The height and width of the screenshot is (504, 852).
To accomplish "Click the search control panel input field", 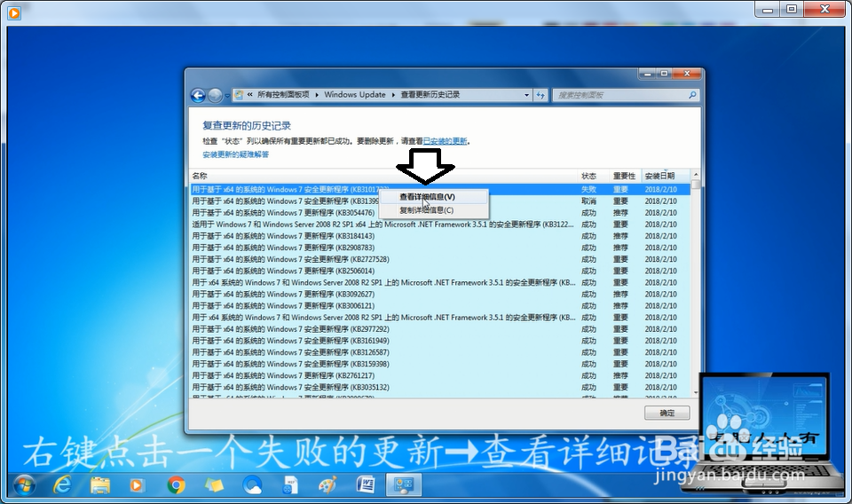I will 619,95.
